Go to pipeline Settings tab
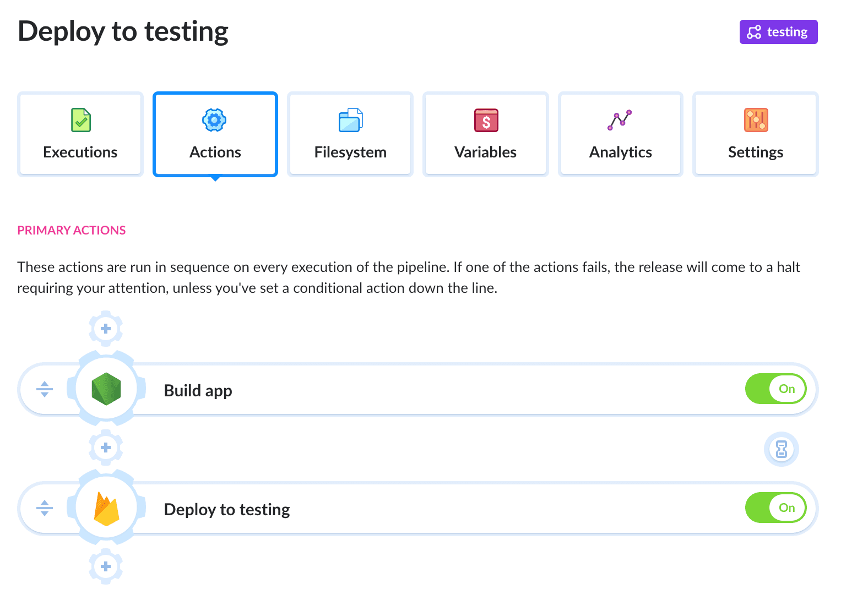 click(x=755, y=135)
